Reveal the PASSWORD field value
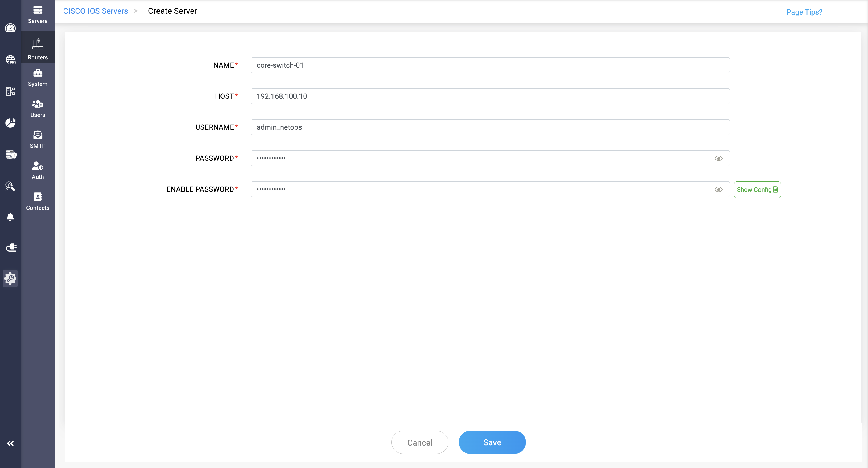The image size is (868, 468). coord(719,158)
